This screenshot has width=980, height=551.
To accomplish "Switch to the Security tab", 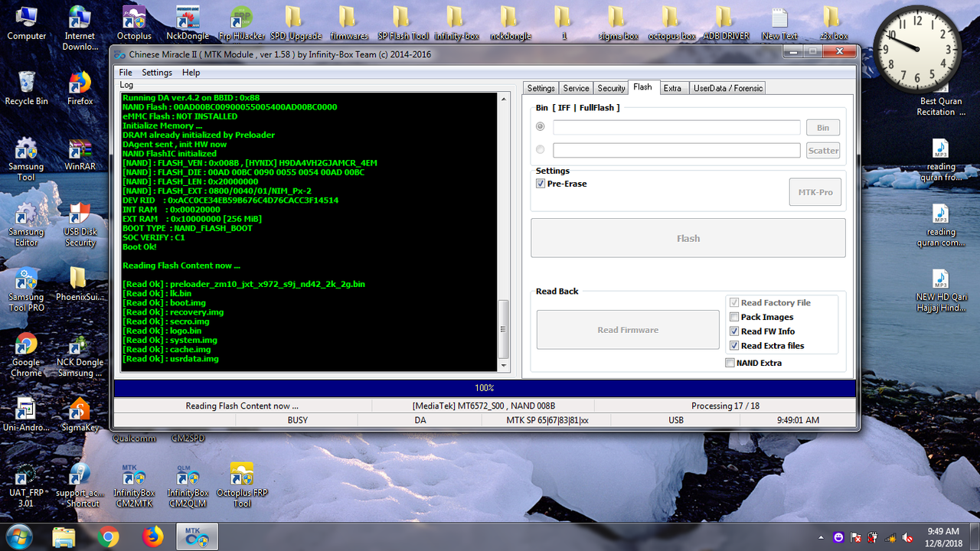I will [611, 88].
